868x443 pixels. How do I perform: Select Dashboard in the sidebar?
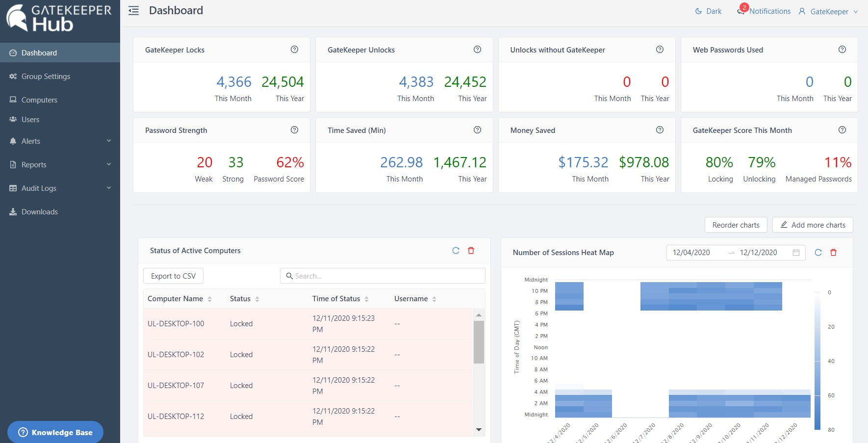60,52
